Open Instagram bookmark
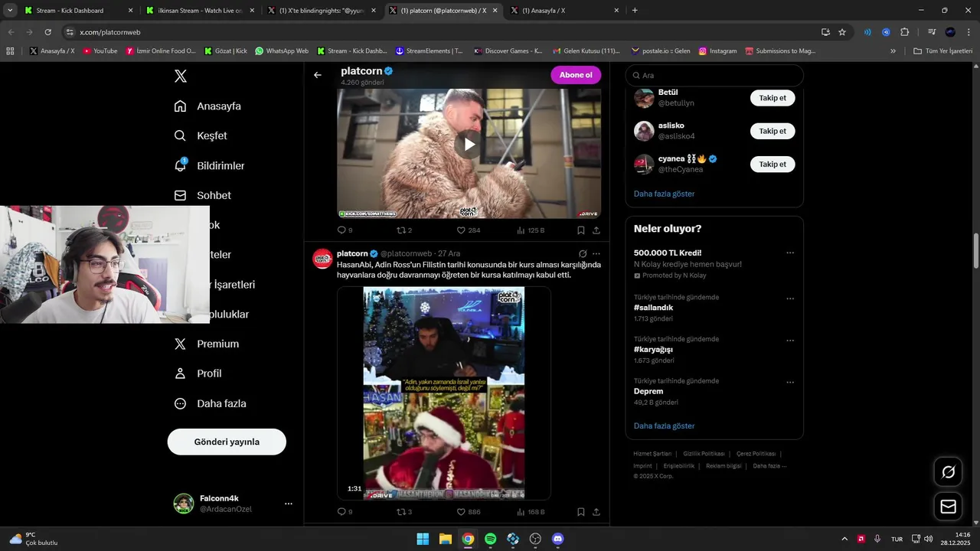The image size is (980, 551). 717,51
